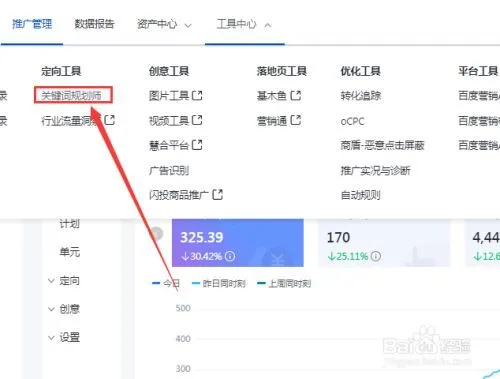
Task: Switch to the 推广管理 tab
Action: 32,24
